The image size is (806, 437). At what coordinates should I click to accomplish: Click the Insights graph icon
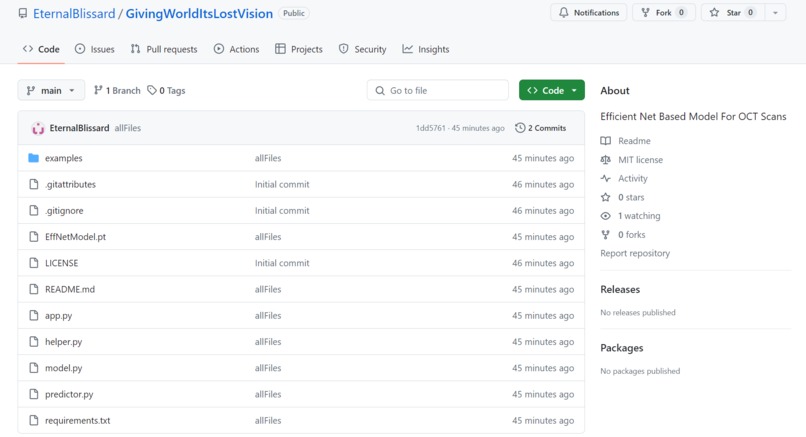[x=407, y=49]
